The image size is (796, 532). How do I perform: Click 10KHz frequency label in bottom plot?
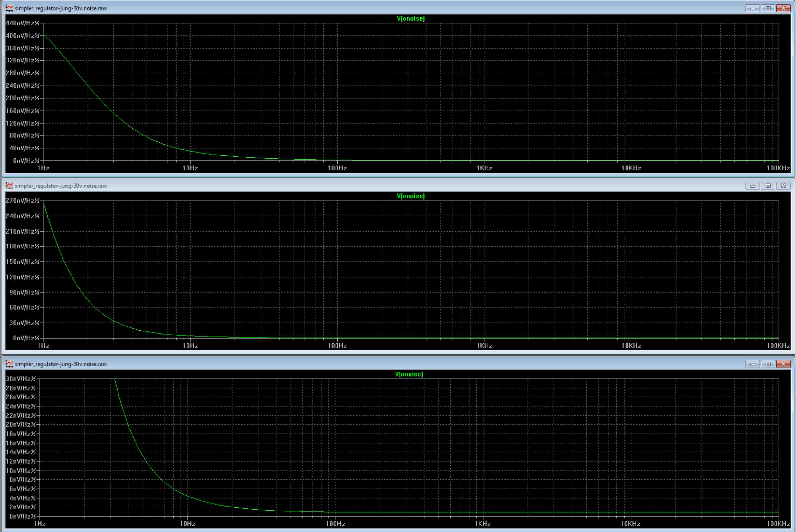tap(630, 524)
